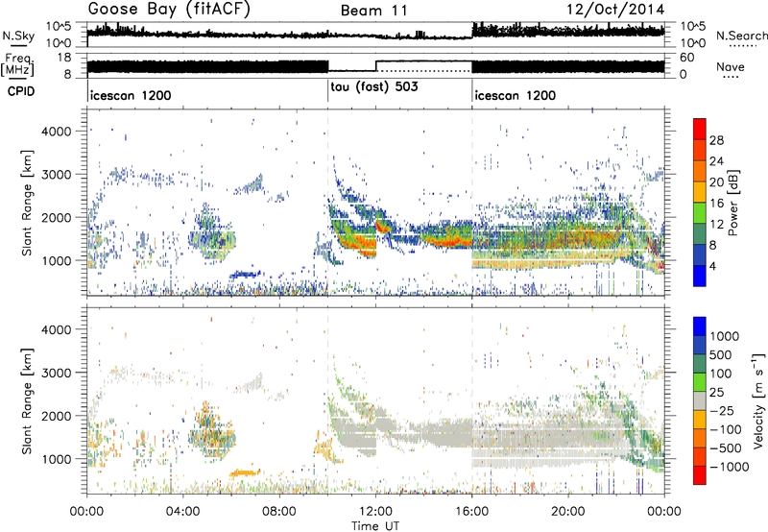Click the '1000' tick on Velocity colorbar
The width and height of the screenshot is (768, 532).
[x=725, y=336]
